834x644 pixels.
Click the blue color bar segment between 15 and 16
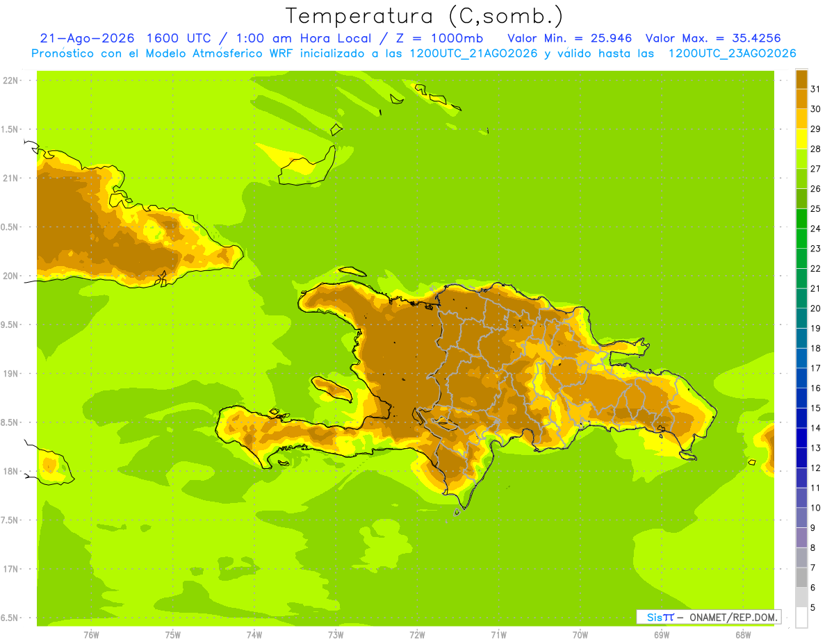pyautogui.click(x=801, y=398)
